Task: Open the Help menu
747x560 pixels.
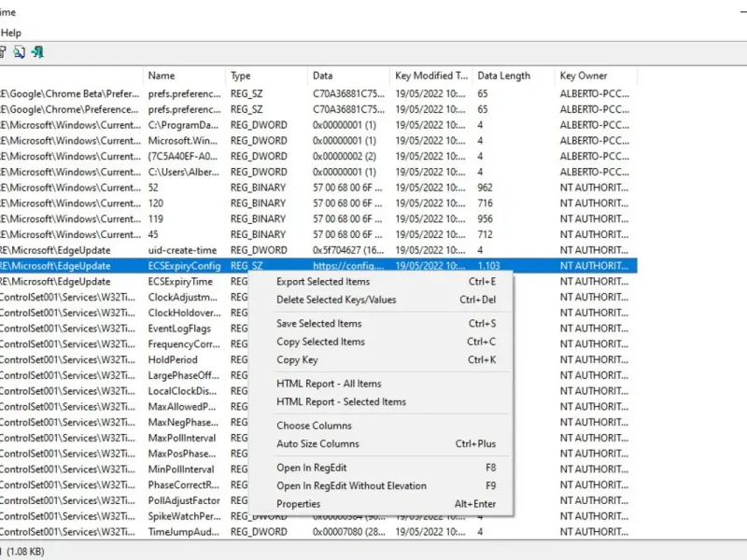Action: 11,33
